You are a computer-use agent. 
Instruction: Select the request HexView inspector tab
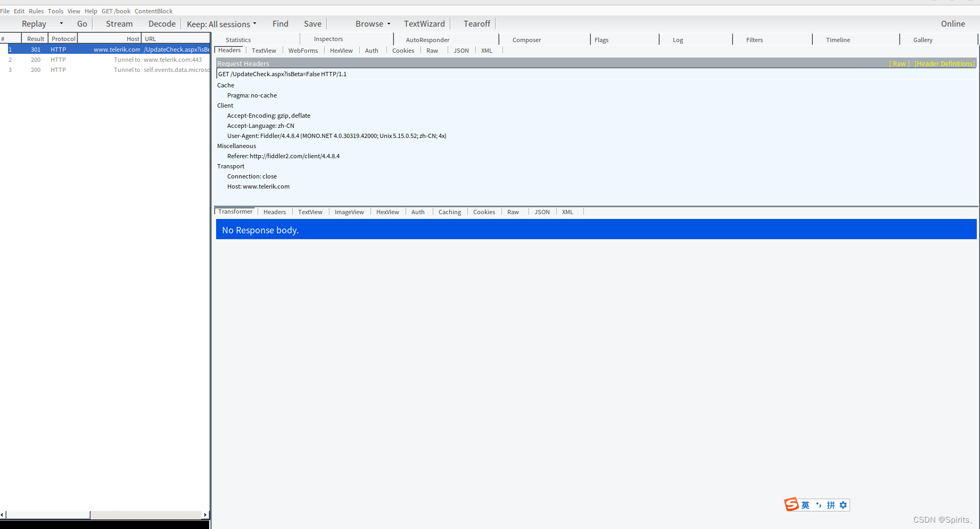(x=341, y=51)
